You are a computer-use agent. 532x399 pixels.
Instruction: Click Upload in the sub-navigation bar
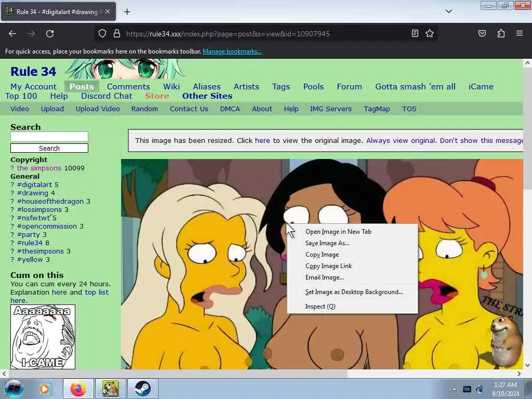52,109
